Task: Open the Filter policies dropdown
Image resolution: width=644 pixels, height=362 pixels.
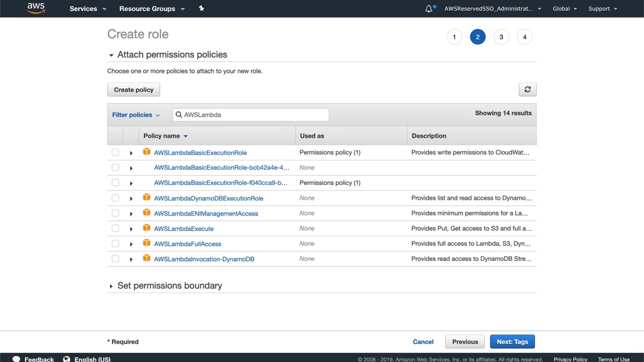Action: 136,115
